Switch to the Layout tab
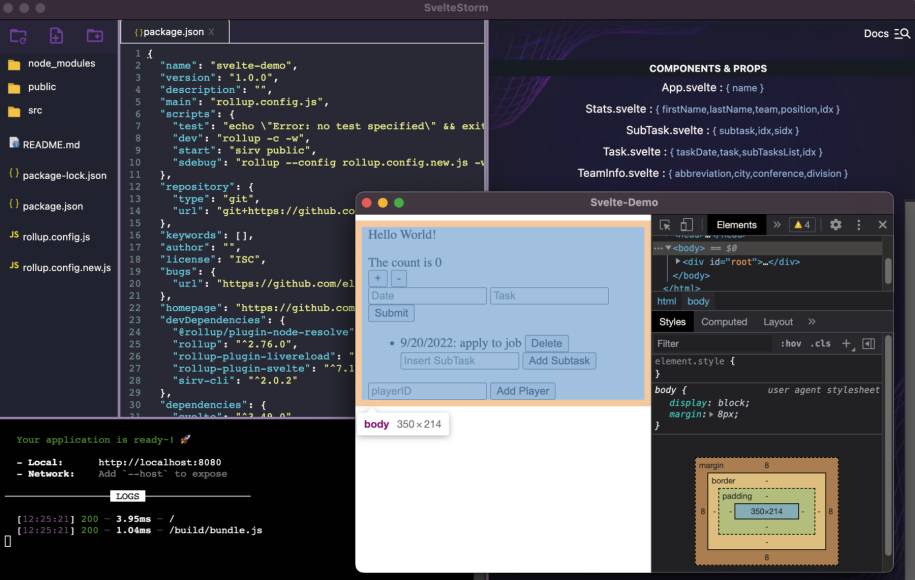Screen dimensions: 915x580 click(778, 322)
